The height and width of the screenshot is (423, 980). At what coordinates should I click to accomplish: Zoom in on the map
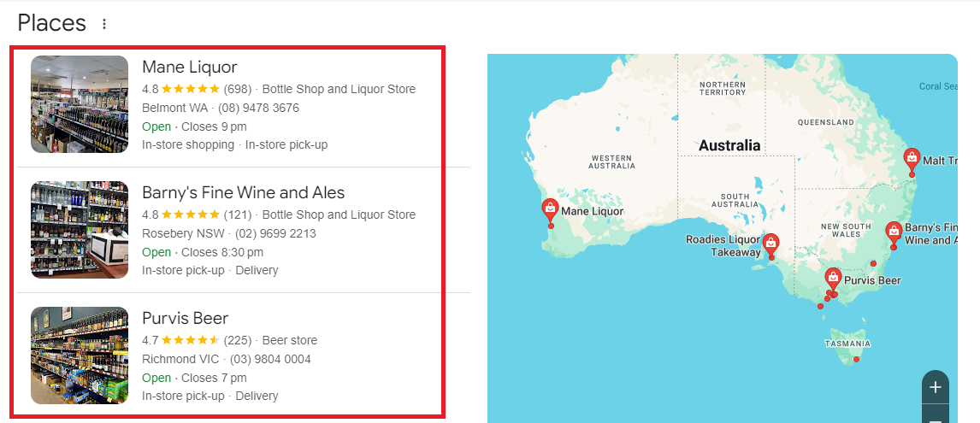[936, 387]
